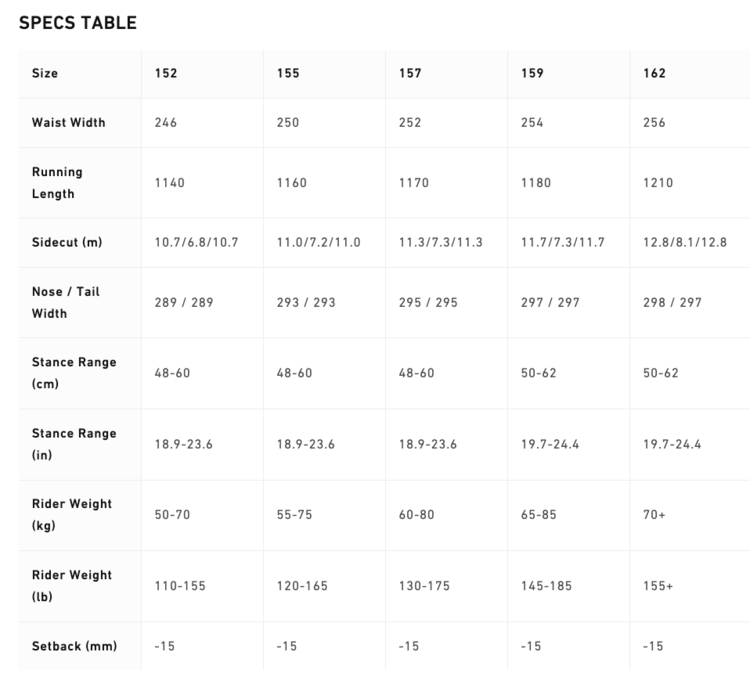Click the Stance Range (cm) row label
750x681 pixels.
click(73, 373)
